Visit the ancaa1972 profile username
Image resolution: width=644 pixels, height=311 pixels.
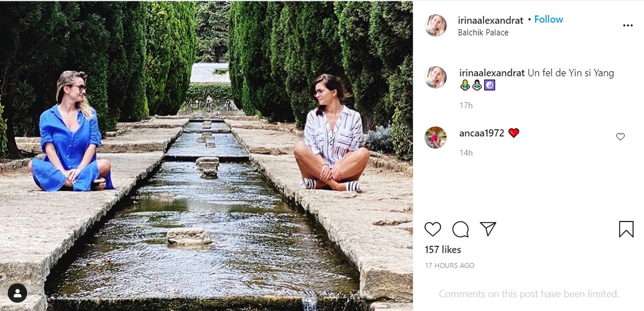tap(482, 133)
